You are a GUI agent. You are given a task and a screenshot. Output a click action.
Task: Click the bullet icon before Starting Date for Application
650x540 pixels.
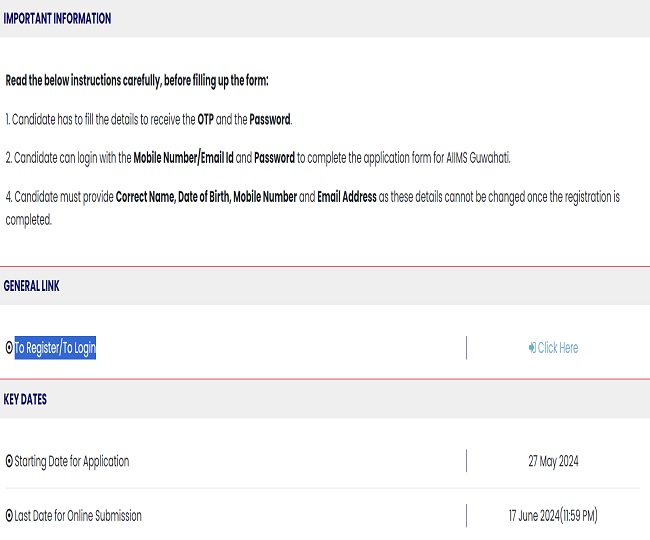click(9, 462)
